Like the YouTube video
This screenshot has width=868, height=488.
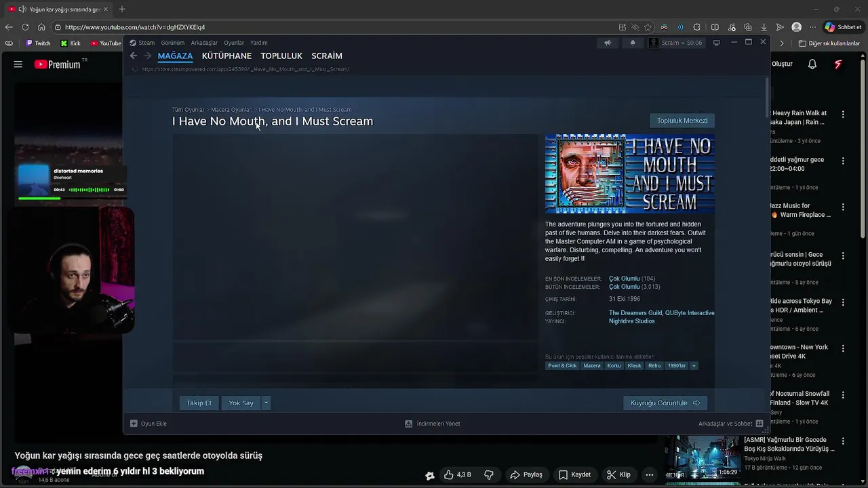pyautogui.click(x=458, y=474)
